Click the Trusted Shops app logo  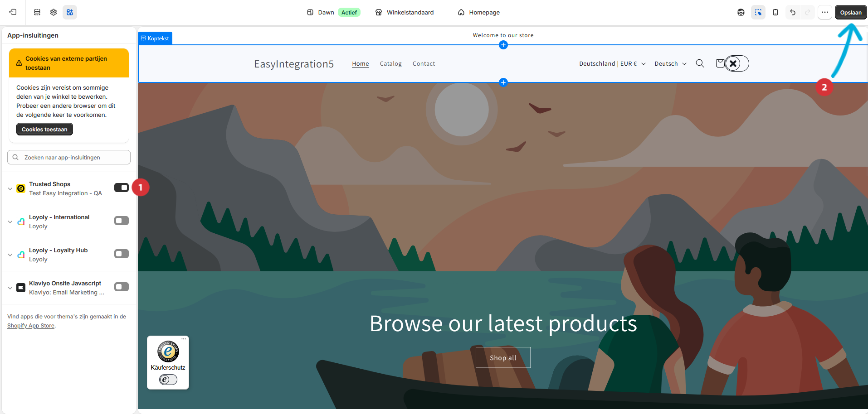pos(21,188)
